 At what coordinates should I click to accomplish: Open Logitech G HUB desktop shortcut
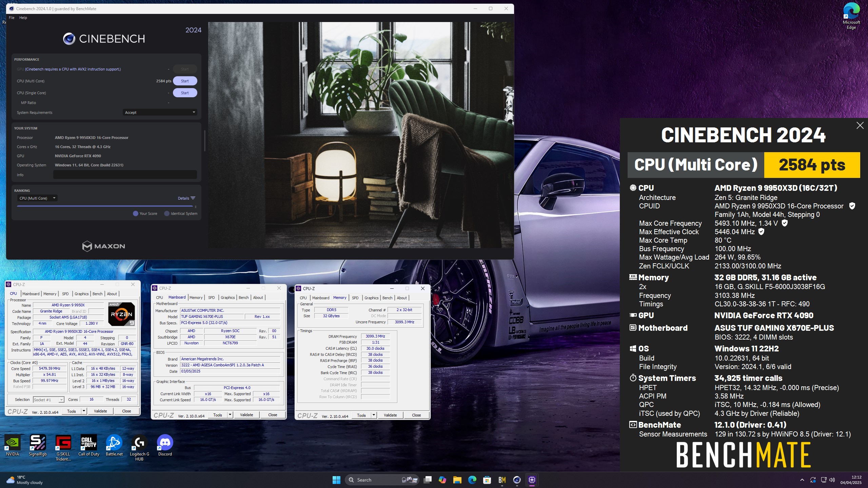click(x=139, y=448)
